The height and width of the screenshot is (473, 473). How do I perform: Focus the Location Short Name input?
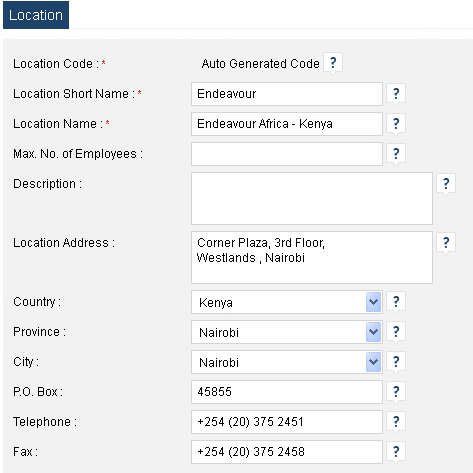point(287,94)
